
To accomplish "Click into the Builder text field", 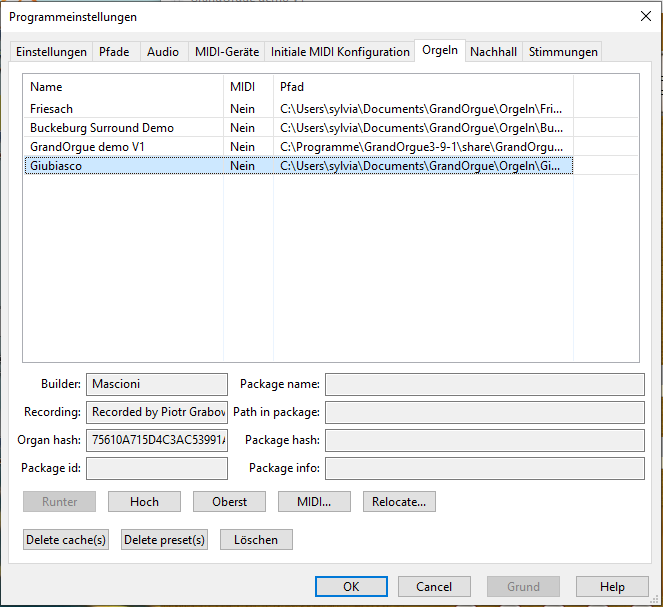I will coord(157,384).
